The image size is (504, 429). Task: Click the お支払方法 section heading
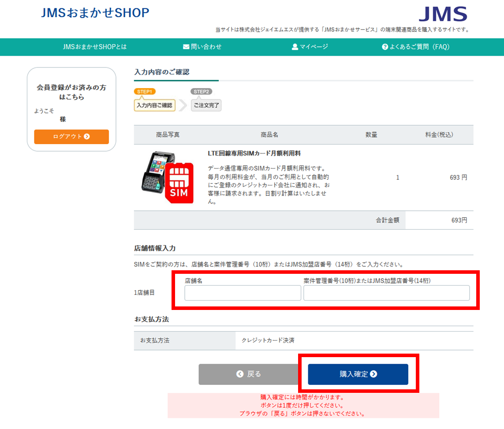click(x=151, y=319)
